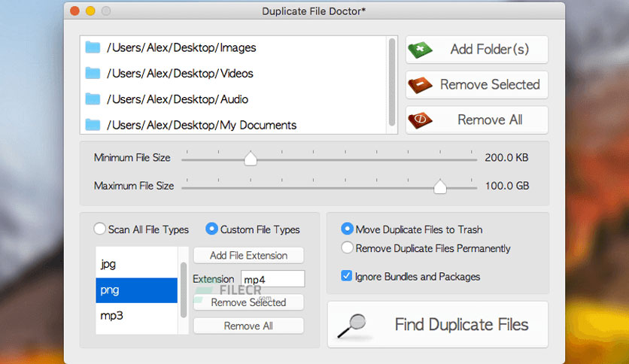Click the 100.0 GB maximum size value

[x=507, y=186]
